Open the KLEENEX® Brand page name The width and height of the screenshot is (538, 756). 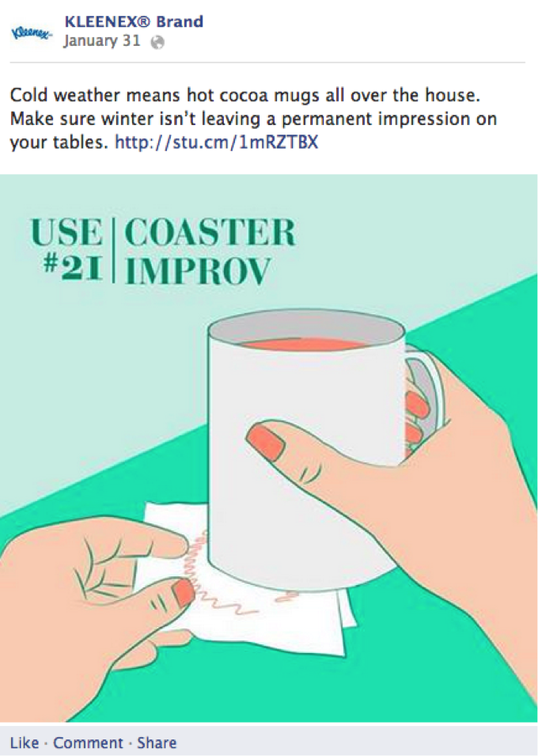pyautogui.click(x=133, y=21)
